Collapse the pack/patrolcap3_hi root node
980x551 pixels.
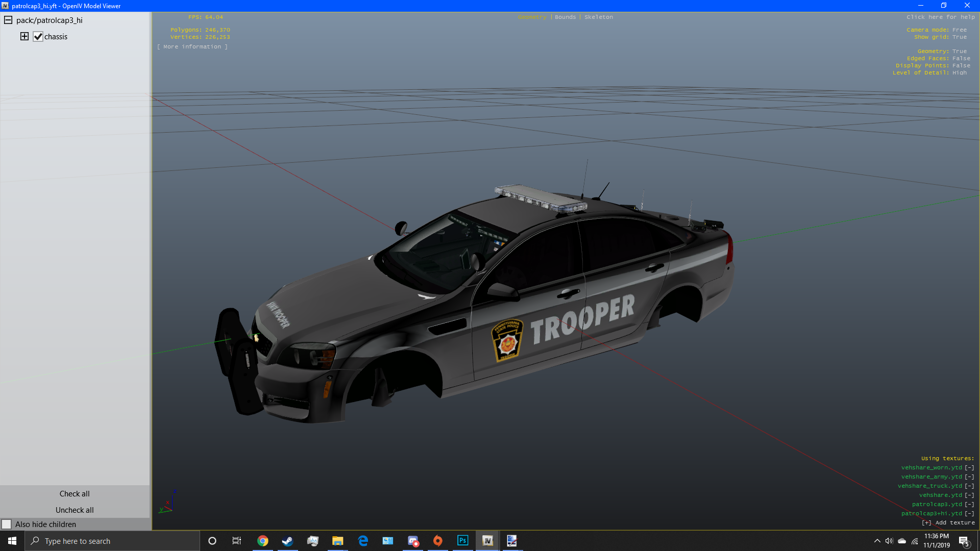(8, 20)
